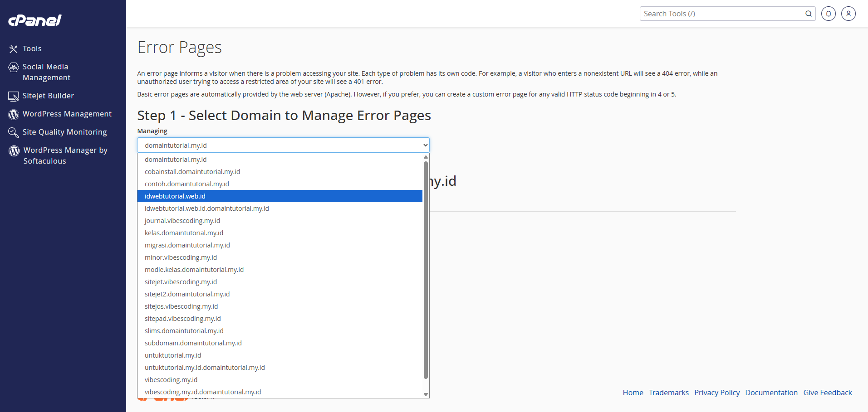Select idwebtutorial.web.id.domaintutorial.my.id option
Screen dimensions: 868x412
(x=280, y=208)
